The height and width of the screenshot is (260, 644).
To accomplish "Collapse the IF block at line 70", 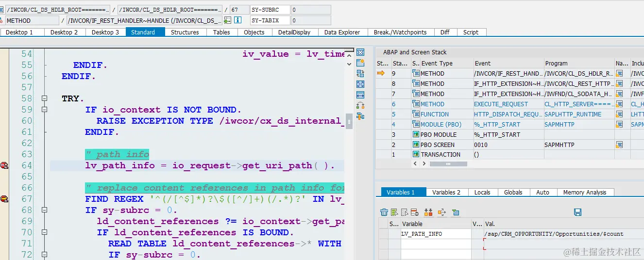I will pos(45,232).
